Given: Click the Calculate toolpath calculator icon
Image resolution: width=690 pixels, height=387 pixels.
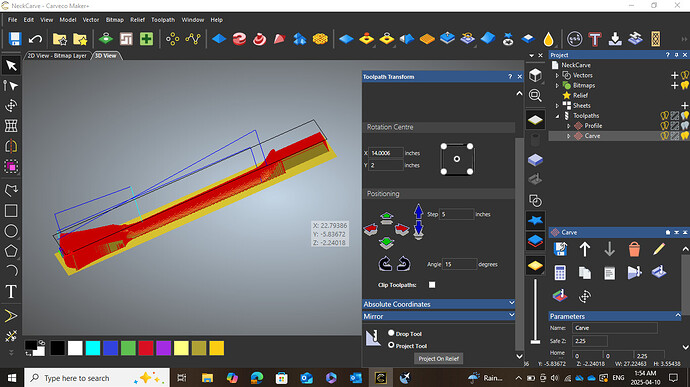Looking at the screenshot, I should tap(560, 273).
